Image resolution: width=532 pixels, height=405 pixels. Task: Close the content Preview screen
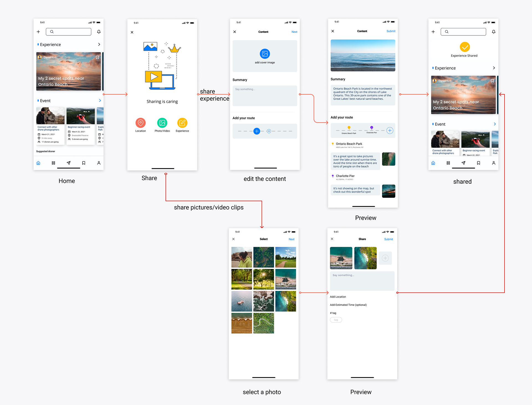333,31
